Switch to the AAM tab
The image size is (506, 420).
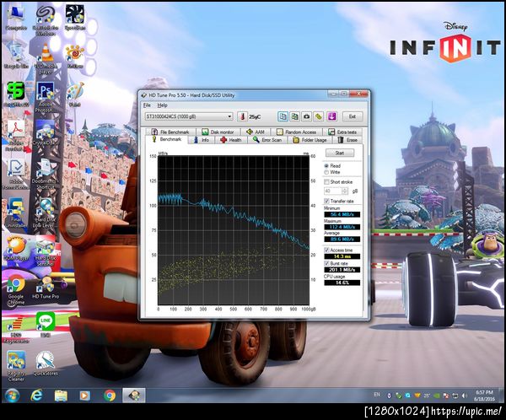click(x=256, y=132)
